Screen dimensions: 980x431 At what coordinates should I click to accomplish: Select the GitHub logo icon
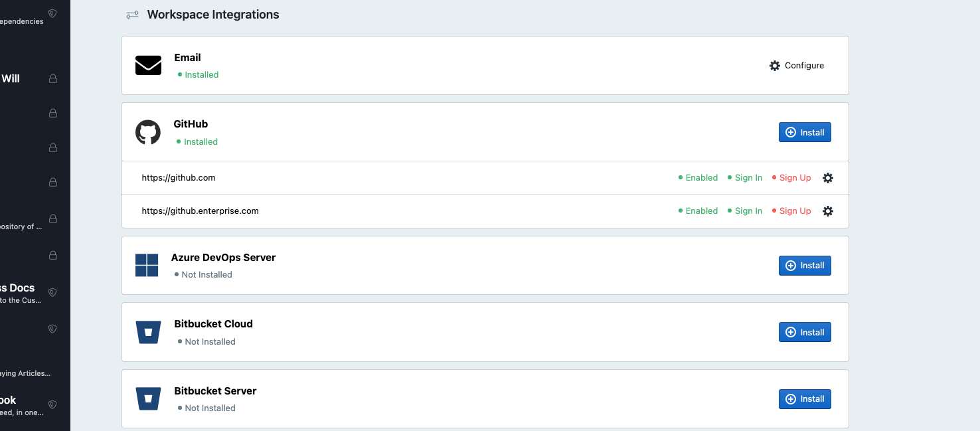click(147, 132)
